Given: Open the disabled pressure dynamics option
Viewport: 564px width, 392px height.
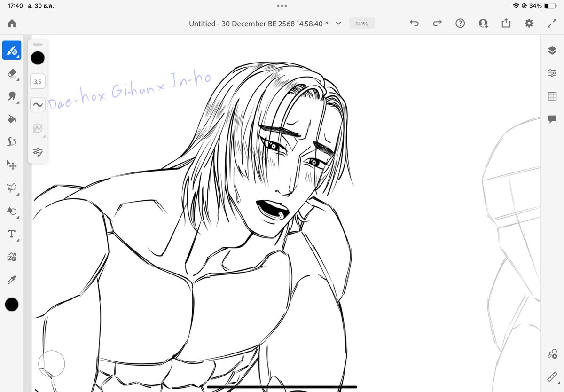Looking at the screenshot, I should pos(38,128).
